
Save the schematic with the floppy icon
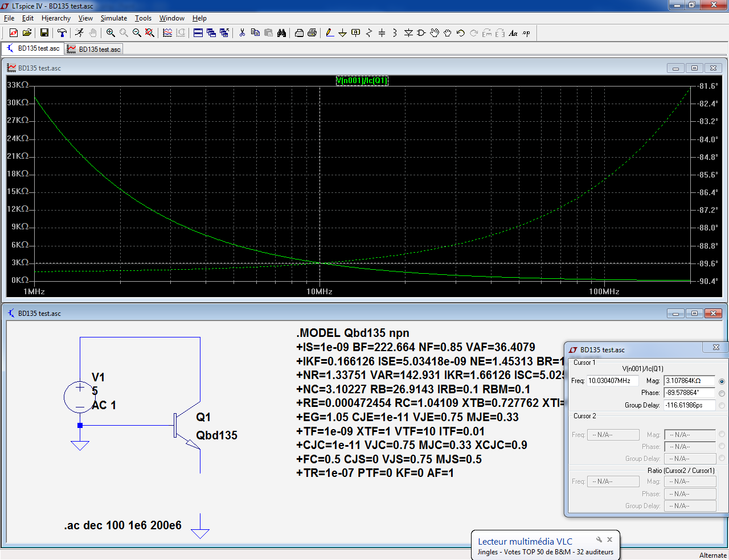(x=44, y=33)
